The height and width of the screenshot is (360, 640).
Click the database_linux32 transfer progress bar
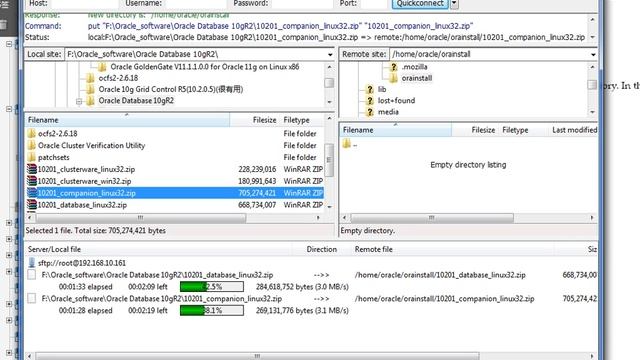click(212, 287)
